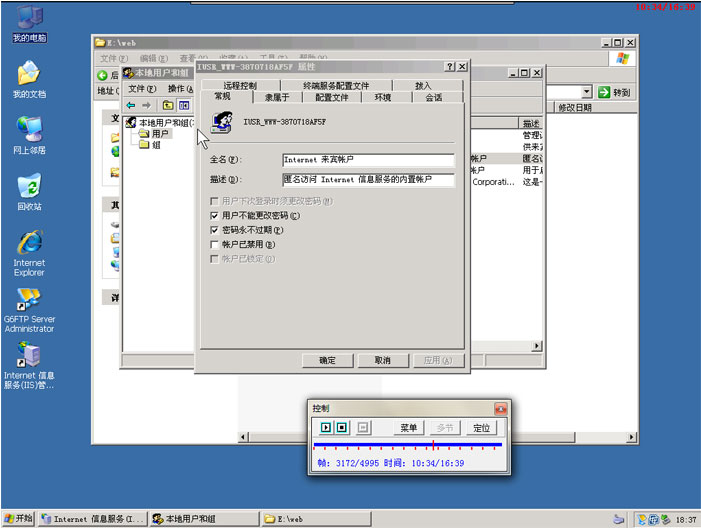Image resolution: width=701 pixels, height=532 pixels.
Task: Click the blue playback timeline slider
Action: point(407,444)
